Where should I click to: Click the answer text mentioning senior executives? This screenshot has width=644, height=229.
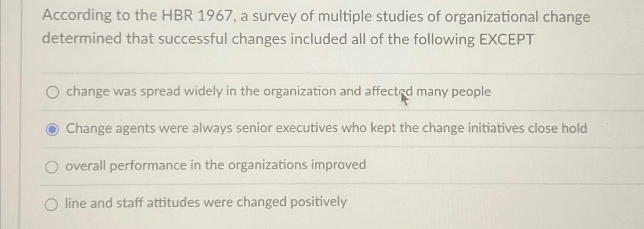point(326,128)
